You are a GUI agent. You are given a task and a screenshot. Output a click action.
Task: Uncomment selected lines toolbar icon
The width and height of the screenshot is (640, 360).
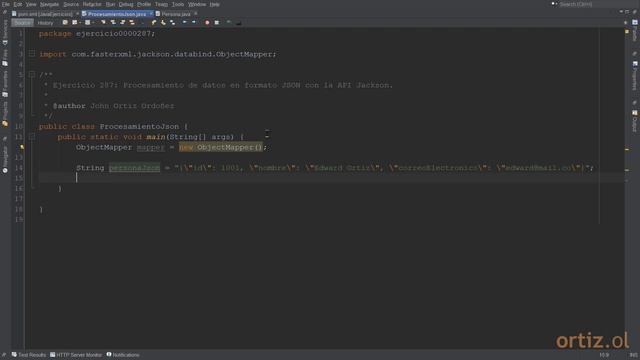pyautogui.click(x=238, y=22)
